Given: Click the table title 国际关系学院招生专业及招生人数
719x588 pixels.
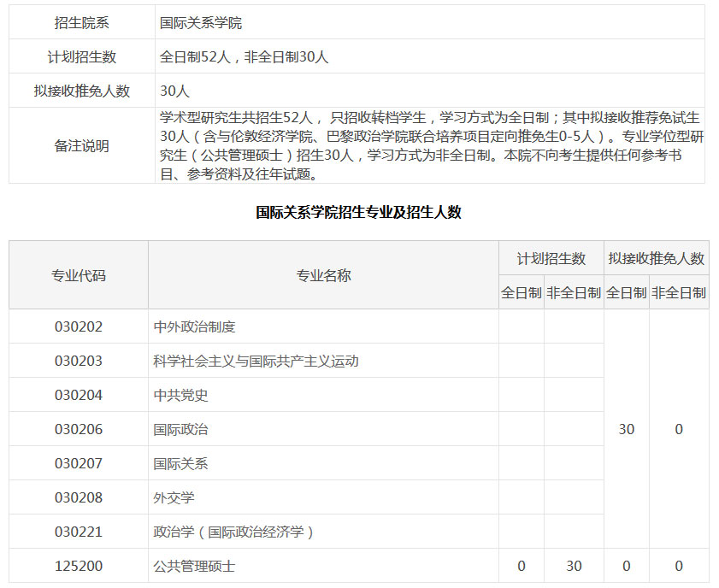Looking at the screenshot, I should point(359,212).
